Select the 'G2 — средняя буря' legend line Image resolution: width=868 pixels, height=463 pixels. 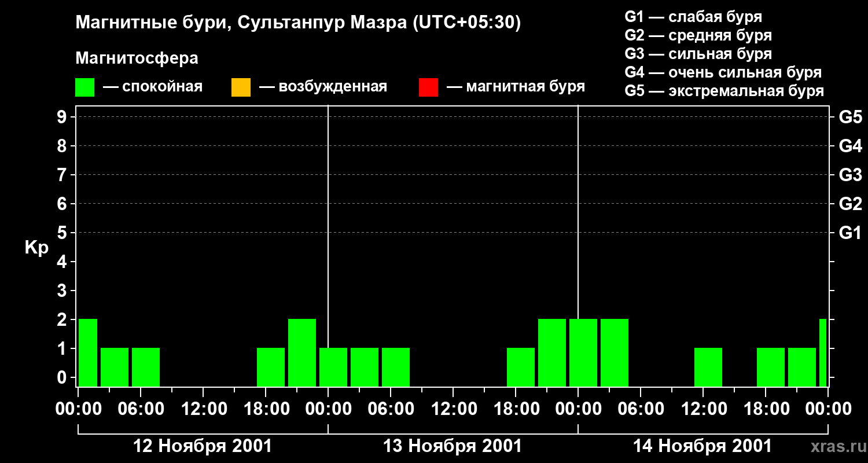coord(698,35)
